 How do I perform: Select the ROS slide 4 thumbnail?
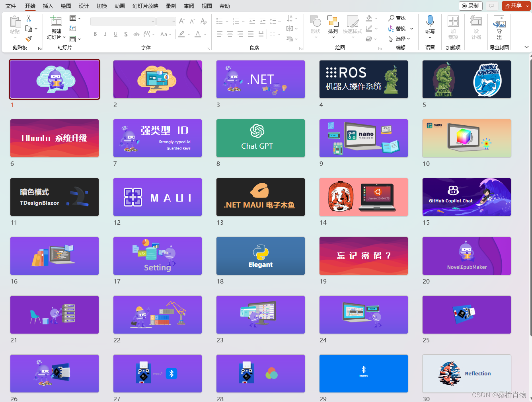click(x=364, y=79)
